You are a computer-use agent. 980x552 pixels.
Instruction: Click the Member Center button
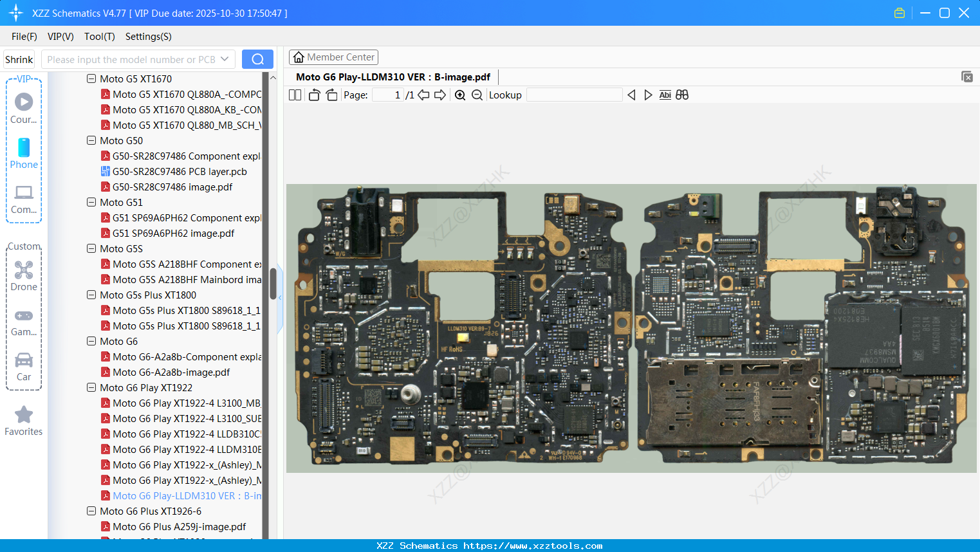coord(333,57)
